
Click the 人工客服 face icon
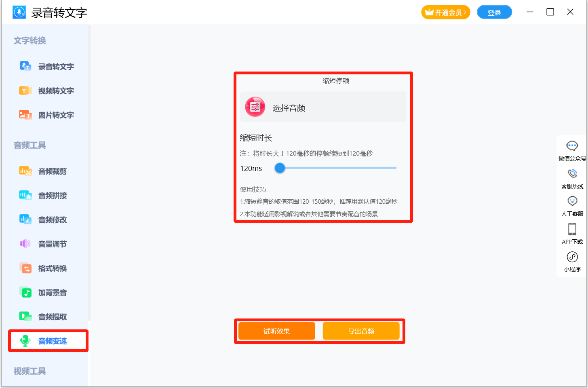(572, 201)
